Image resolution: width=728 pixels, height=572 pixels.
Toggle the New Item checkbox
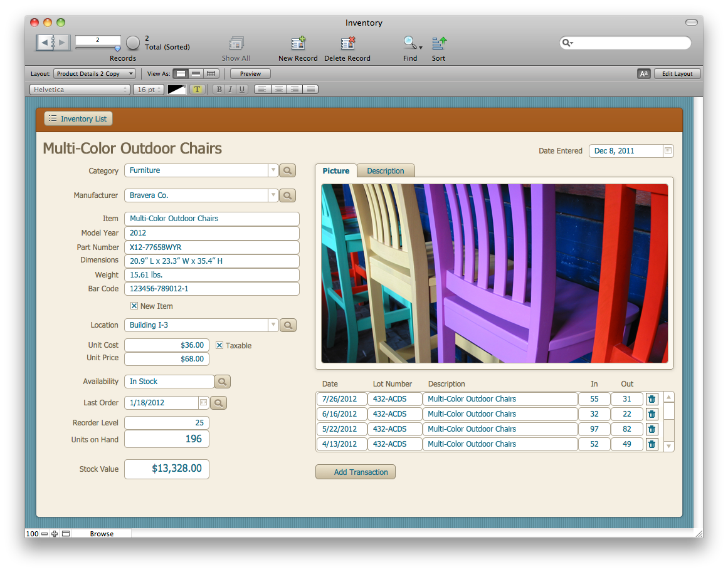pyautogui.click(x=134, y=306)
